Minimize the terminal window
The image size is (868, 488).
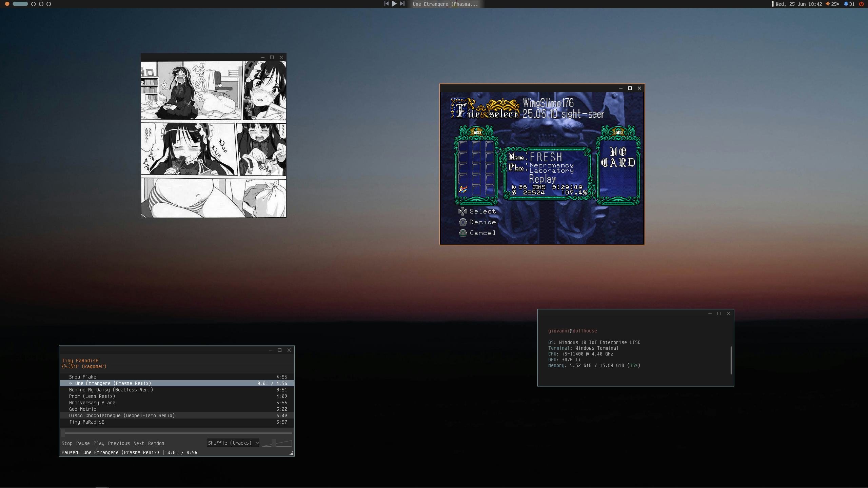(710, 313)
